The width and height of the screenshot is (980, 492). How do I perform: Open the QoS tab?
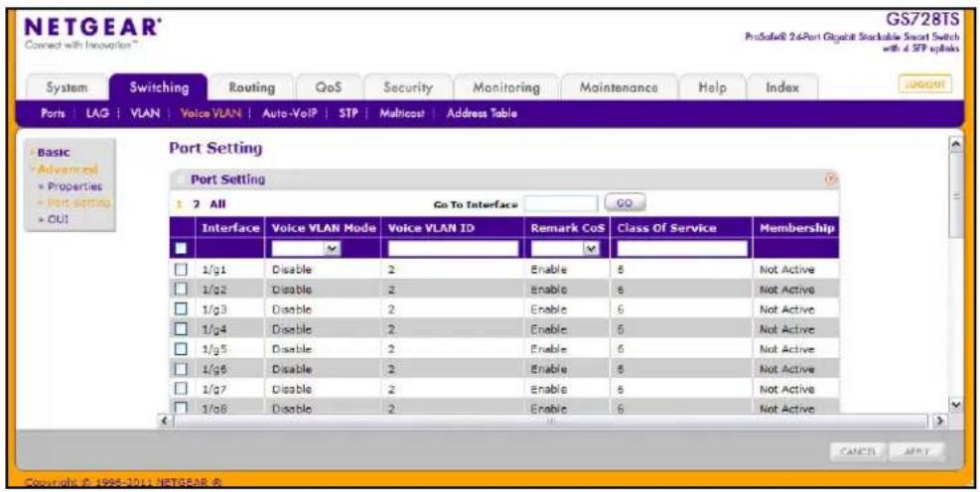(328, 88)
